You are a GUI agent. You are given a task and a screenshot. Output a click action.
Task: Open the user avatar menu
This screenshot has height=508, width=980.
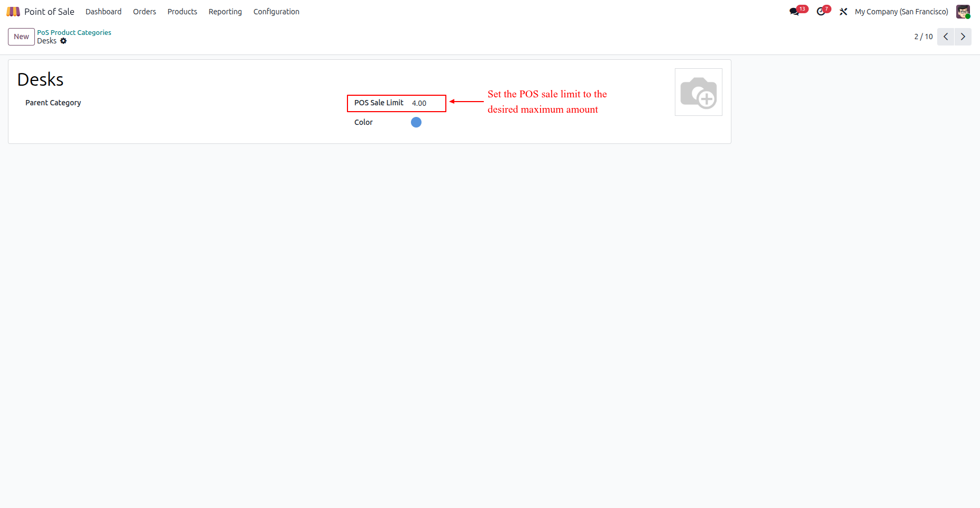tap(963, 12)
